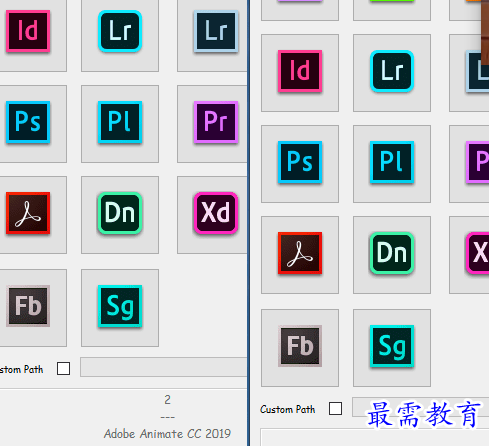Screen dimensions: 489x446
Task: Choose SpeedGrade (Sg) in left window
Action: pyautogui.click(x=120, y=306)
